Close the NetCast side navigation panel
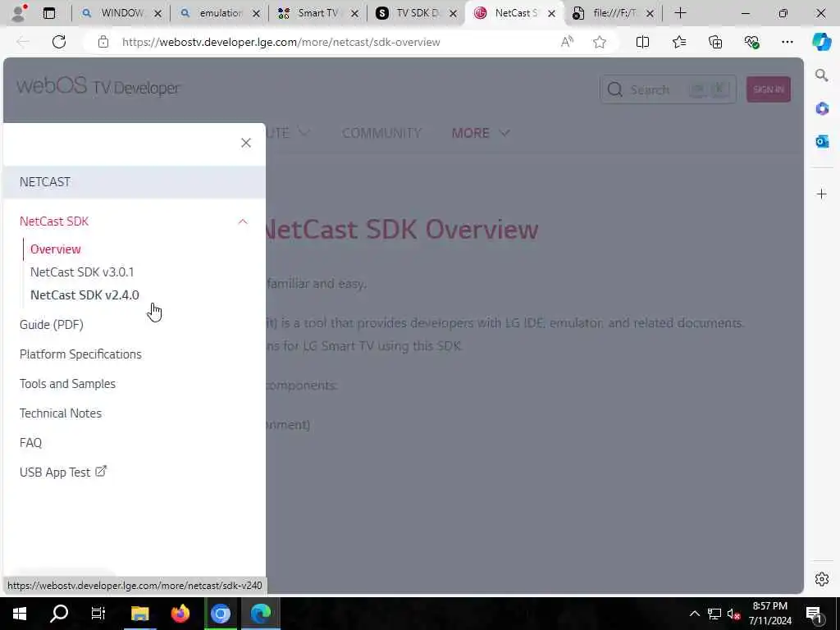Screen dimensions: 840x630 (x=246, y=143)
